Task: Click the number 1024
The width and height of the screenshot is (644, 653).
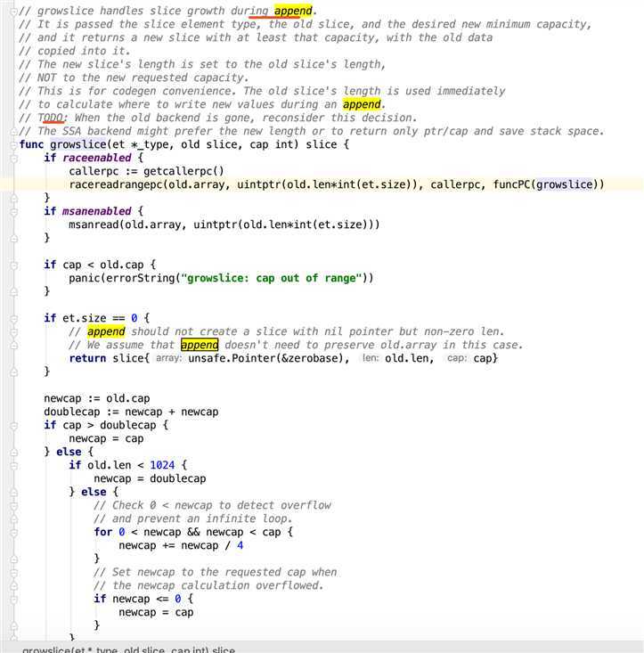Action: click(162, 465)
